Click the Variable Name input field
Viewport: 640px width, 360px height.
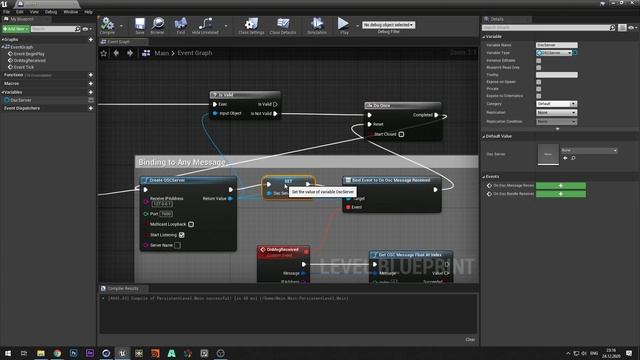tap(556, 45)
